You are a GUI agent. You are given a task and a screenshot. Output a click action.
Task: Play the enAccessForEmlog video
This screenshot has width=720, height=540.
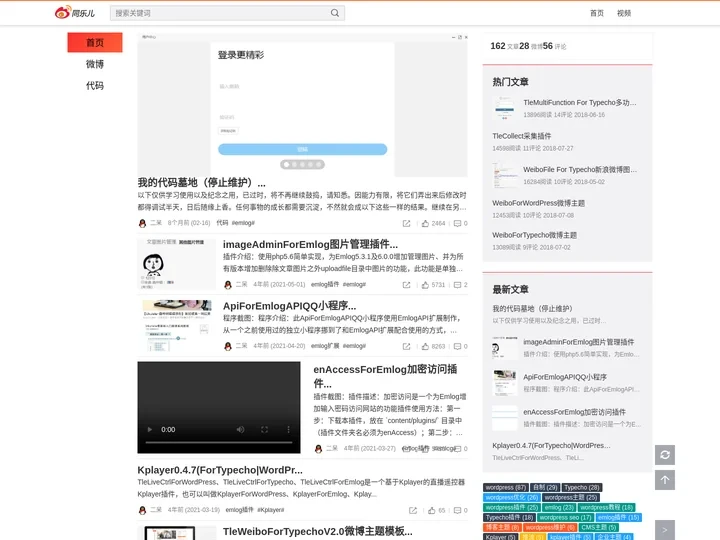tap(150, 429)
